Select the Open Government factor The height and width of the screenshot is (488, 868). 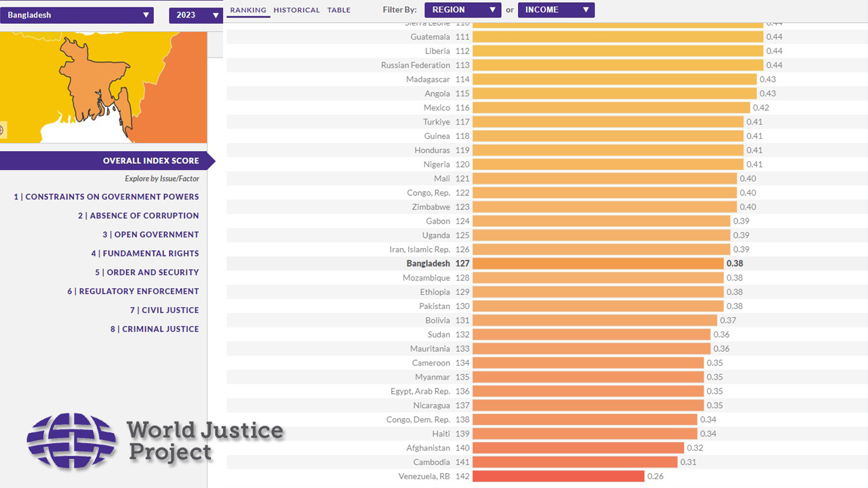pyautogui.click(x=151, y=235)
